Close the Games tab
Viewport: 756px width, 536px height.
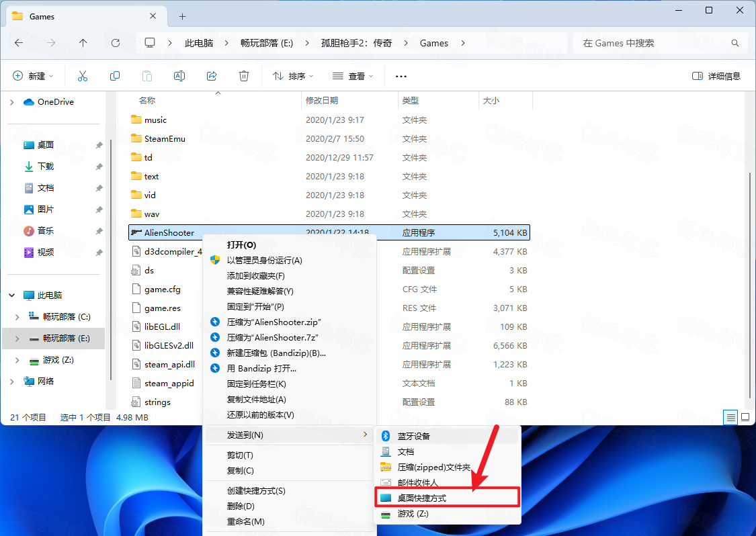point(153,16)
